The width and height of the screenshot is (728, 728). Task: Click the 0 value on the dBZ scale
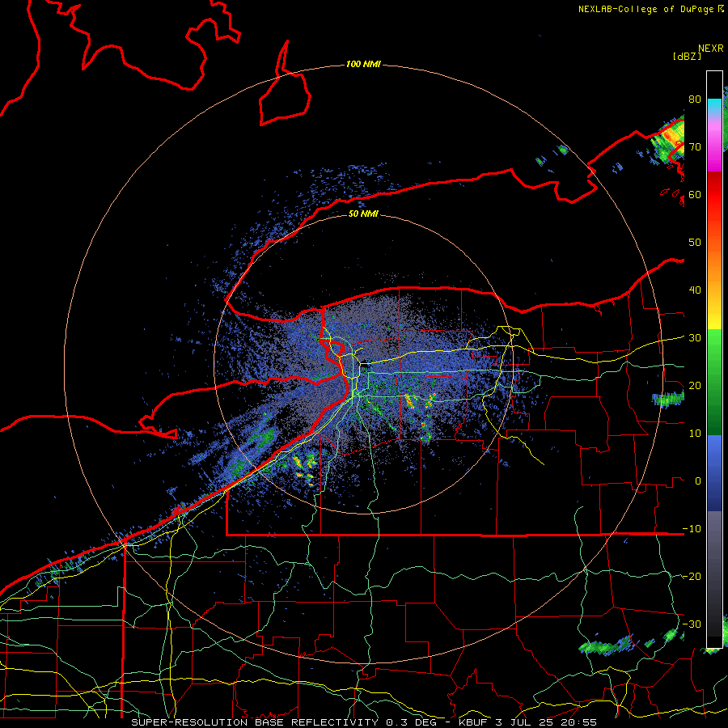tap(698, 481)
